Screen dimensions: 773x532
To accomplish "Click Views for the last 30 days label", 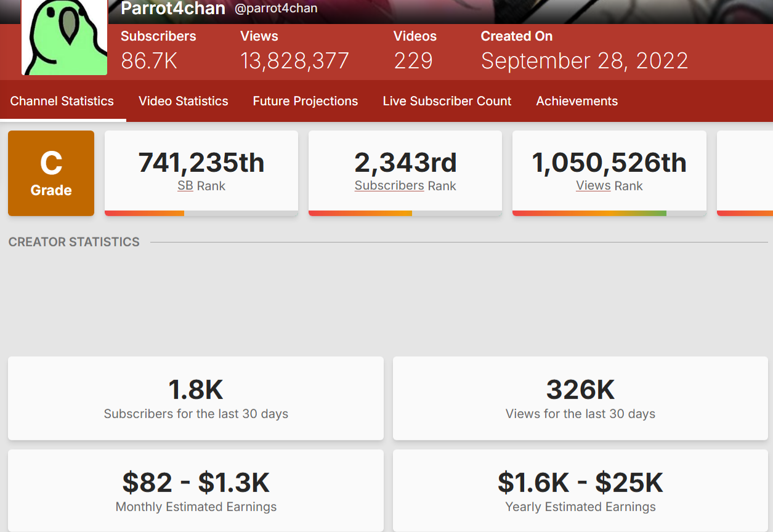I will pos(581,414).
